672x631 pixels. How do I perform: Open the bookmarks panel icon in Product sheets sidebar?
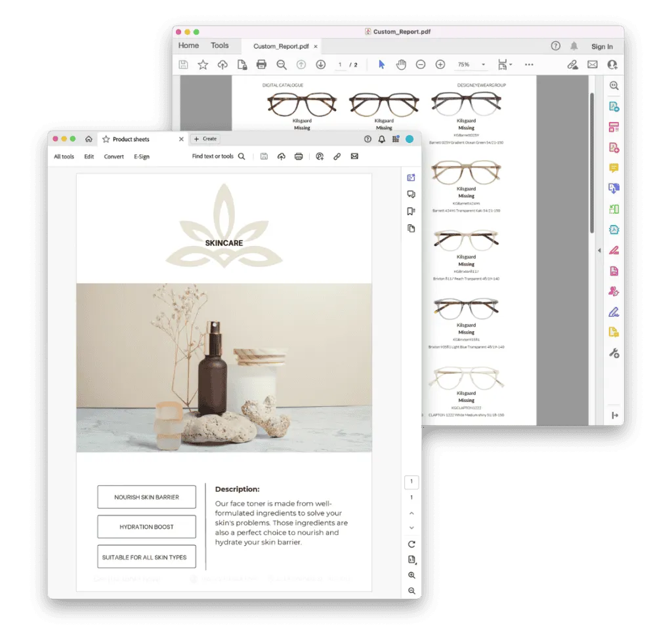[x=411, y=211]
